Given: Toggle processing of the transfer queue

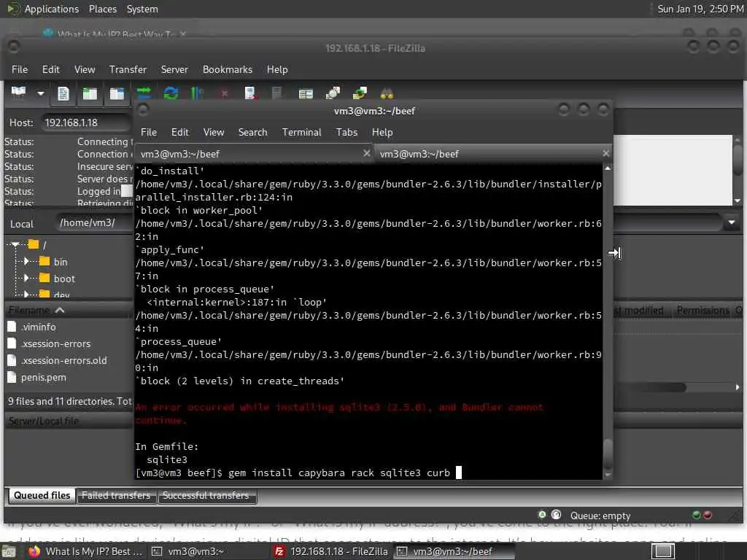Looking at the screenshot, I should click(197, 93).
